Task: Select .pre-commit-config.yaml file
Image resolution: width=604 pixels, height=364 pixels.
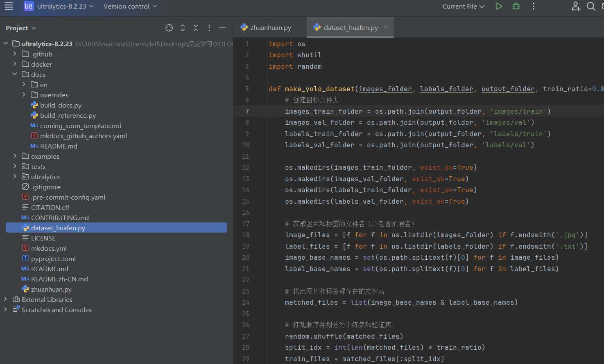Action: [x=68, y=197]
